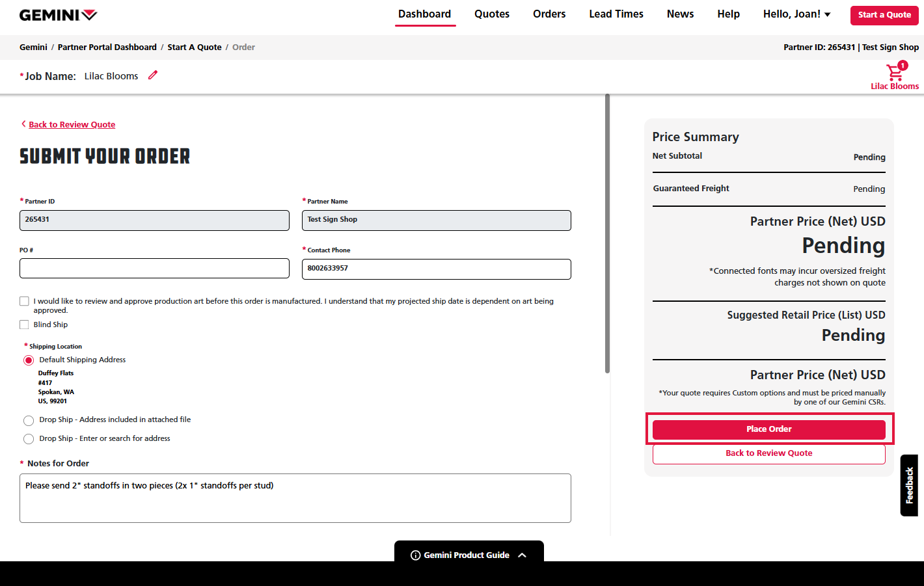Click the form's vertical scrollbar
Image resolution: width=924 pixels, height=586 pixels.
coord(607,234)
